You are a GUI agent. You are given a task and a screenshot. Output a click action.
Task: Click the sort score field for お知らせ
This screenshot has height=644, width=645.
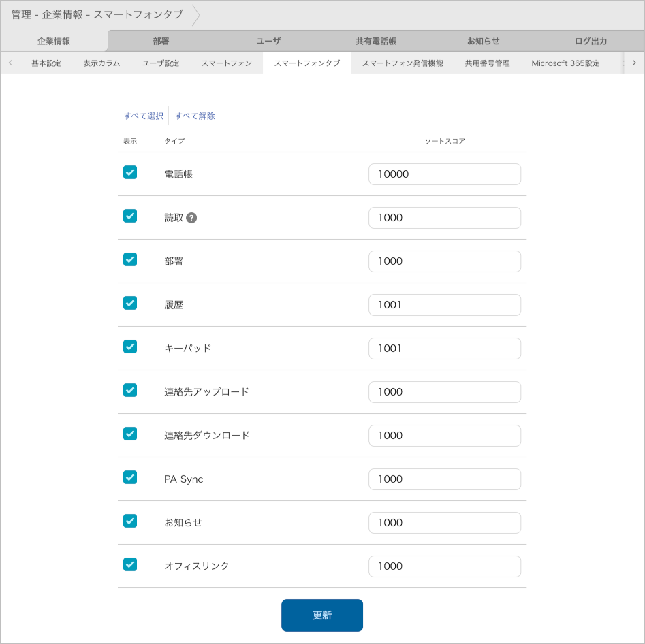[x=444, y=522]
